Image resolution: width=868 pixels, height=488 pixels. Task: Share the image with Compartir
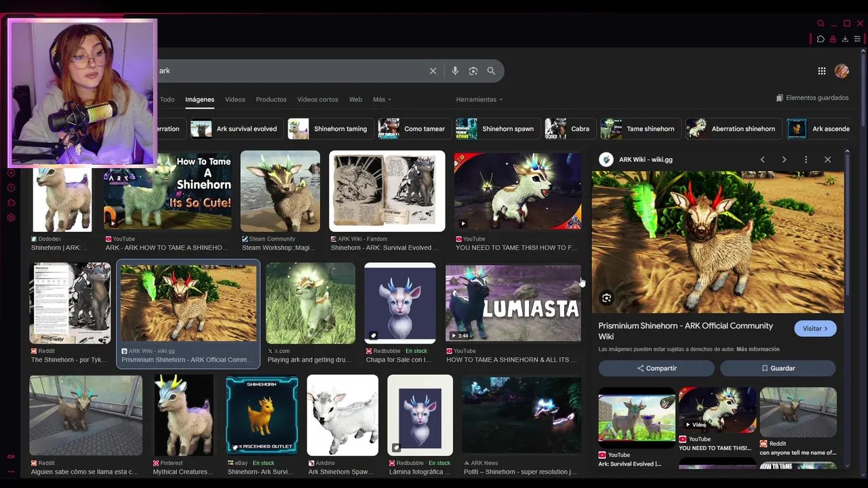click(656, 368)
